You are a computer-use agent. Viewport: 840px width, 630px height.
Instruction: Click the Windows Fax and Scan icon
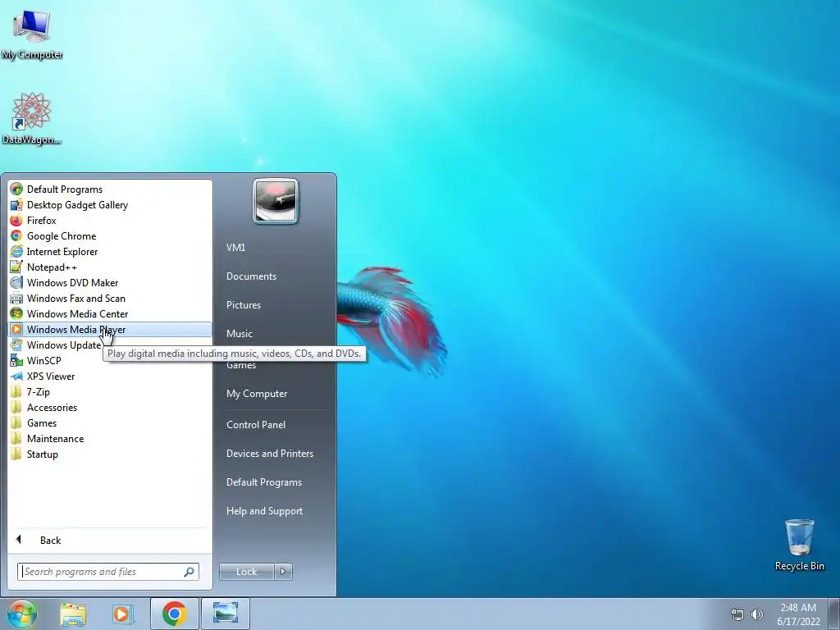(x=16, y=299)
